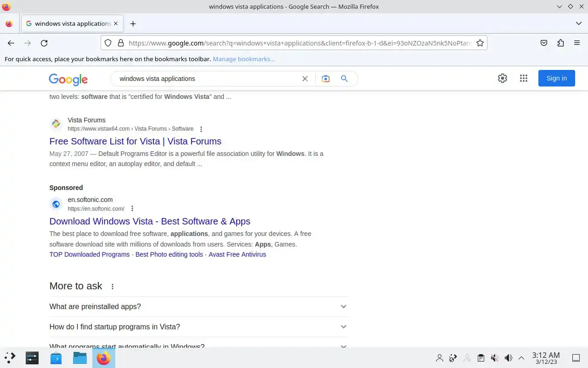Image resolution: width=588 pixels, height=368 pixels.
Task: Open the Google apps grid
Action: click(524, 78)
